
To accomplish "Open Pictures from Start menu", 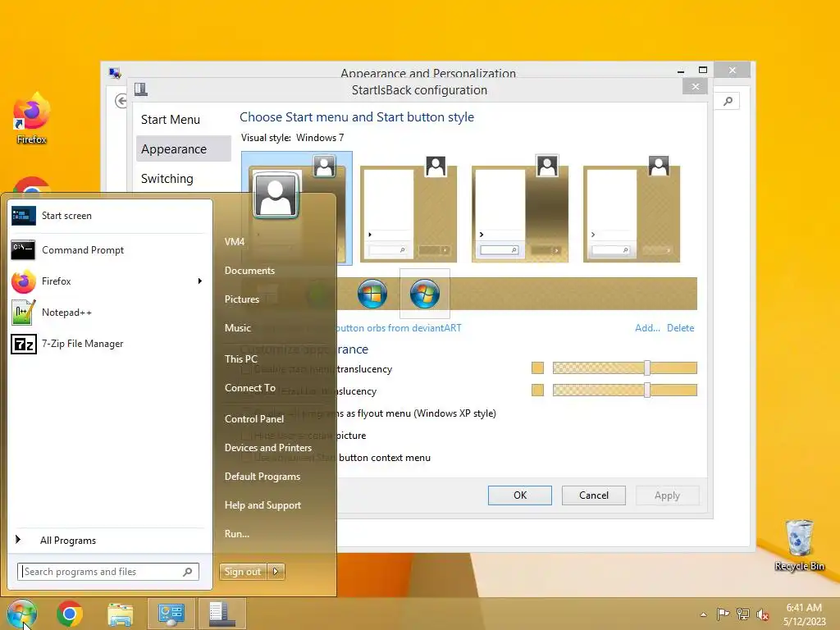I will point(242,299).
